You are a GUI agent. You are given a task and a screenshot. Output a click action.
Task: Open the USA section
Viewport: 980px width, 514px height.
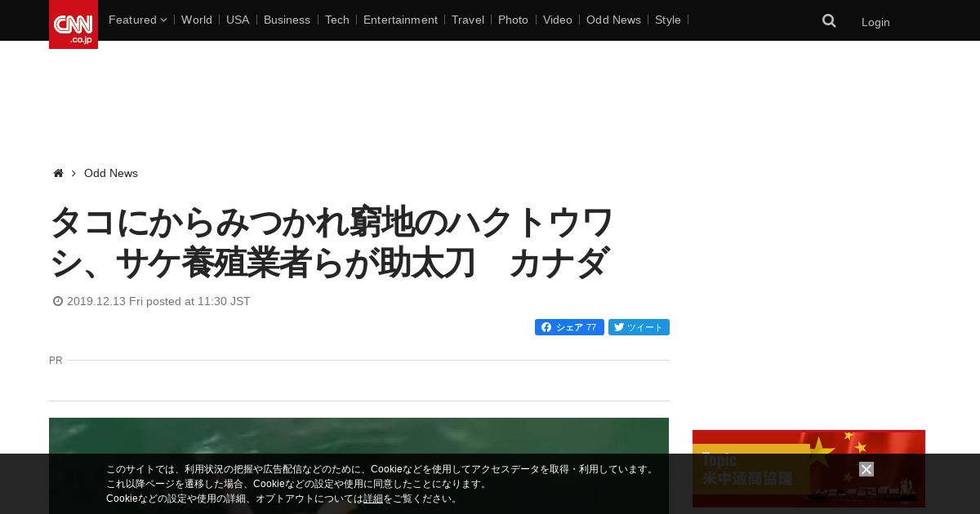tap(238, 20)
